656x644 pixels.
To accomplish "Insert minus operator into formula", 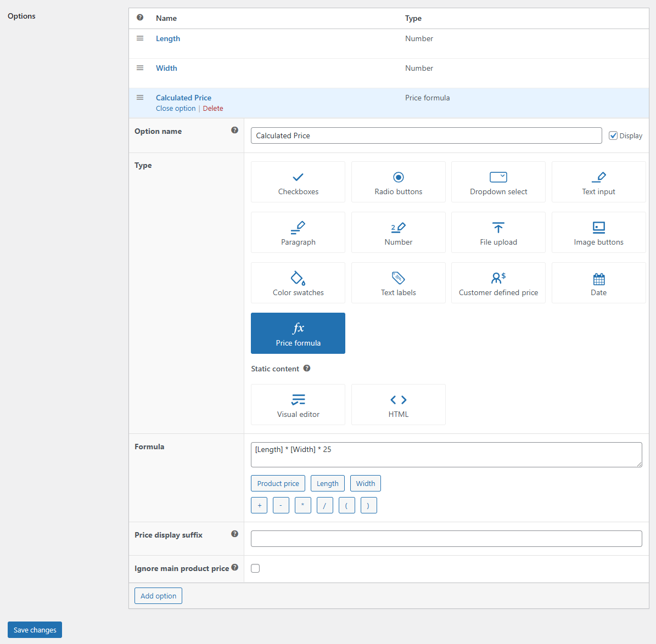I will (x=281, y=505).
